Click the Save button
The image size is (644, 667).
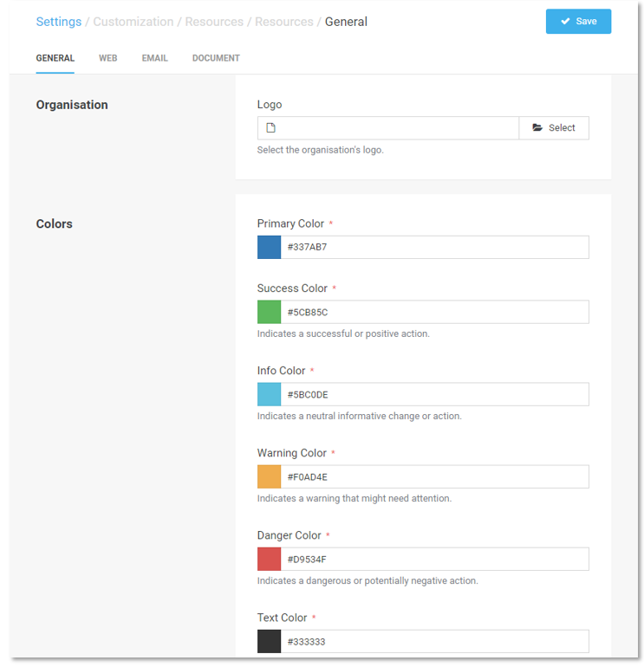pyautogui.click(x=578, y=22)
